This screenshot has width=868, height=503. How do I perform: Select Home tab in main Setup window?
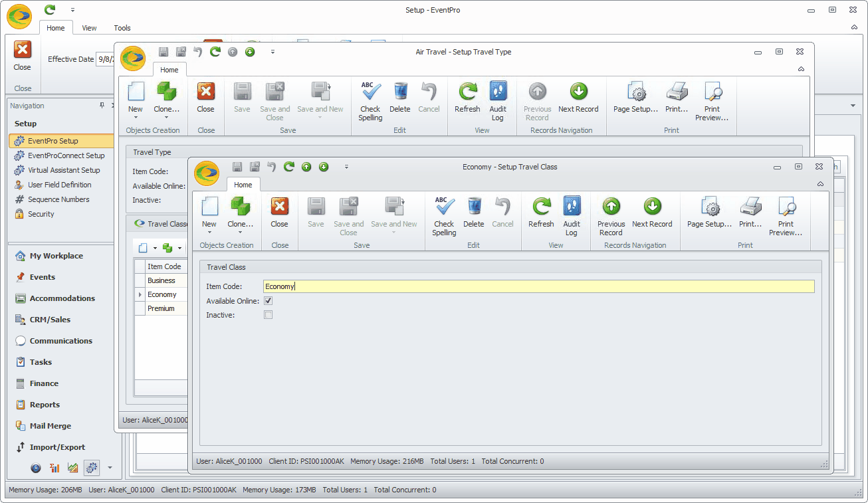click(56, 28)
